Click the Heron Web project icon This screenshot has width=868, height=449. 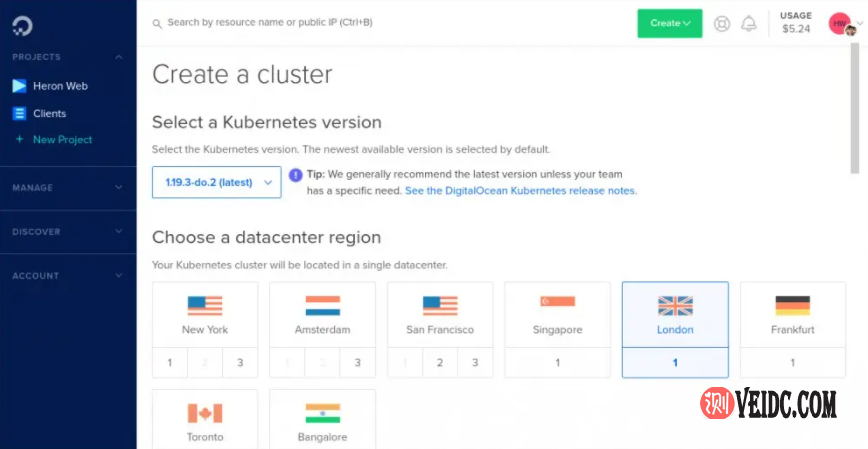pyautogui.click(x=19, y=86)
